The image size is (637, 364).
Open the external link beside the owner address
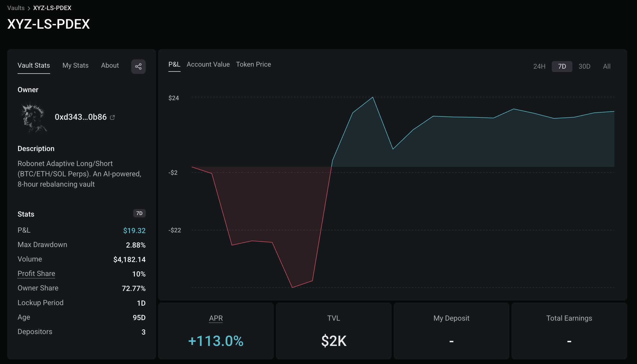point(112,117)
